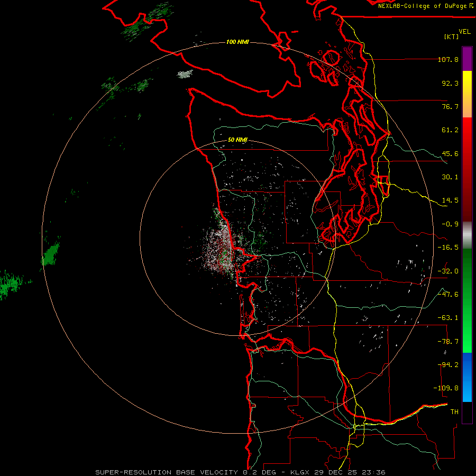Click the 61.2 velocity scale value
The height and width of the screenshot is (476, 476).
(450, 130)
